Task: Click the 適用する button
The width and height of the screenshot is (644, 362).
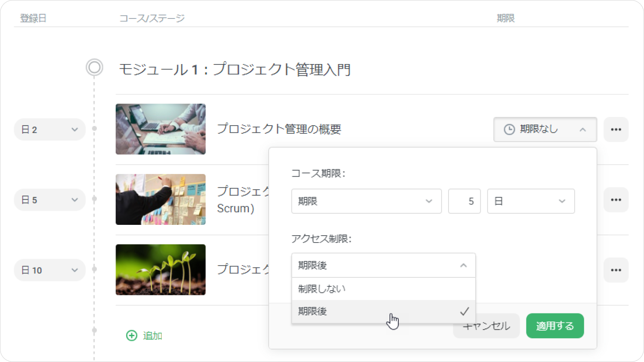Action: 555,326
